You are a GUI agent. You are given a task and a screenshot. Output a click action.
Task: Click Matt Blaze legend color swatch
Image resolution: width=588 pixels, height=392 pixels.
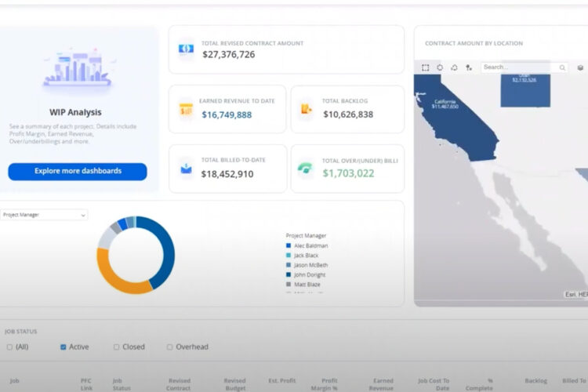click(289, 285)
